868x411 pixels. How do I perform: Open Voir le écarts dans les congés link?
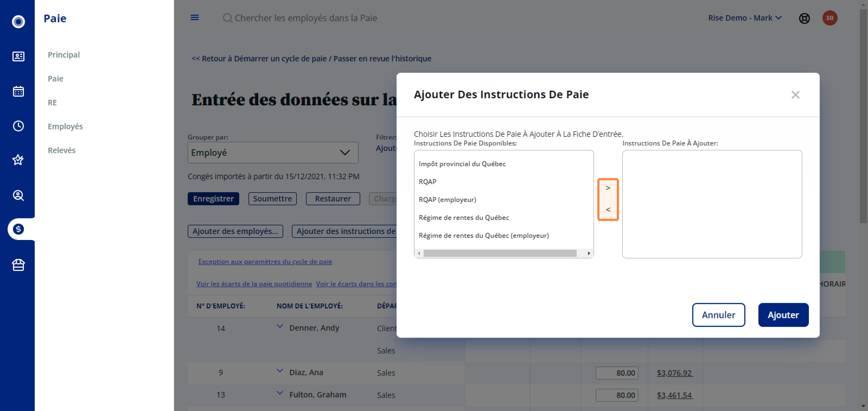tap(356, 284)
